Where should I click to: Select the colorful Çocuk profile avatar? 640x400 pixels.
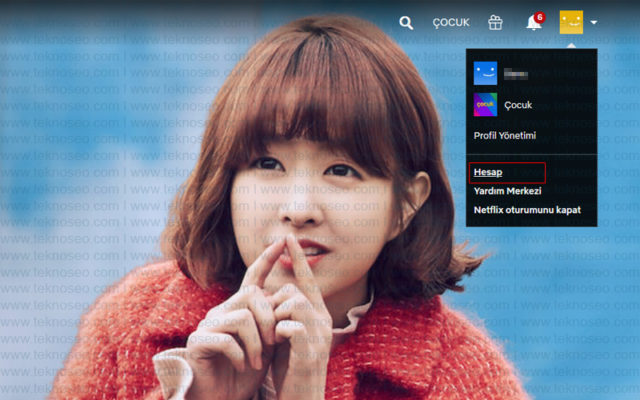(485, 104)
